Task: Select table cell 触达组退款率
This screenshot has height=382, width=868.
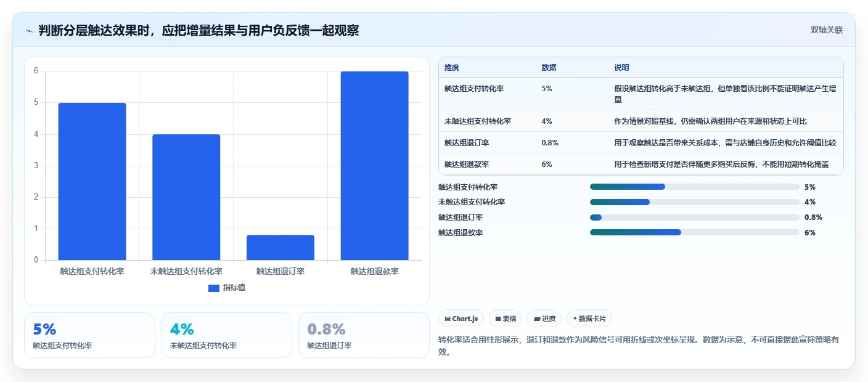Action: (x=467, y=165)
